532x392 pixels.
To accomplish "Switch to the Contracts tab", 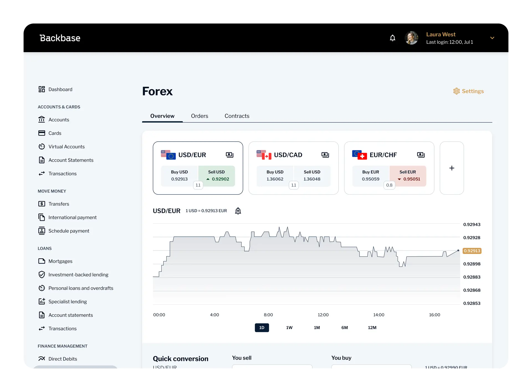I will [237, 116].
